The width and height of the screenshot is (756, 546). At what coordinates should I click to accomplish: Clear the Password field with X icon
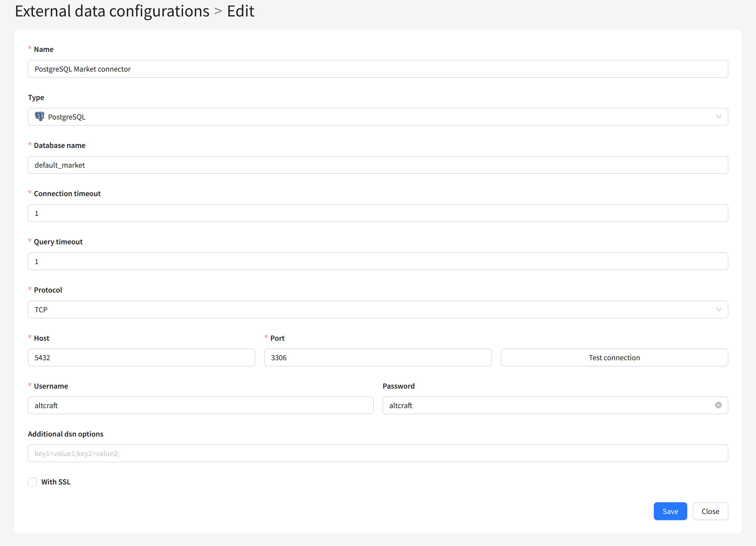718,405
